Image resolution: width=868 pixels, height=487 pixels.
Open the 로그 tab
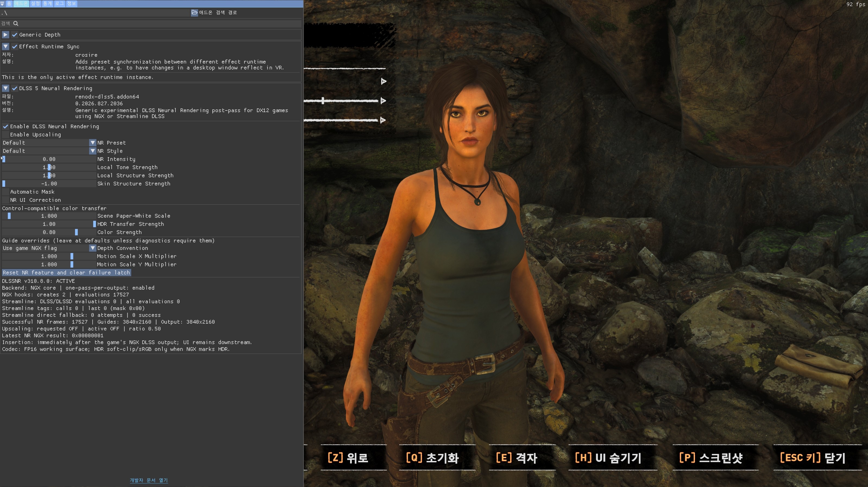coord(60,3)
